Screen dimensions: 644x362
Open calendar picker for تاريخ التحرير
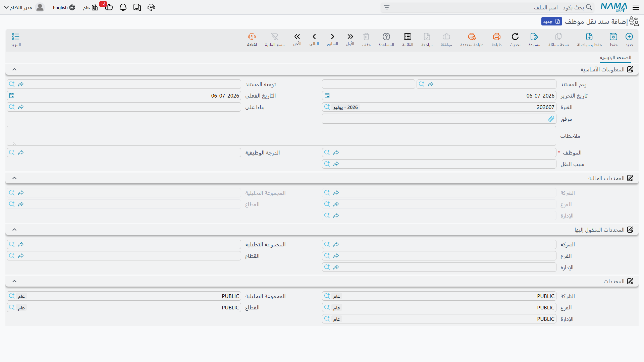[x=327, y=96]
